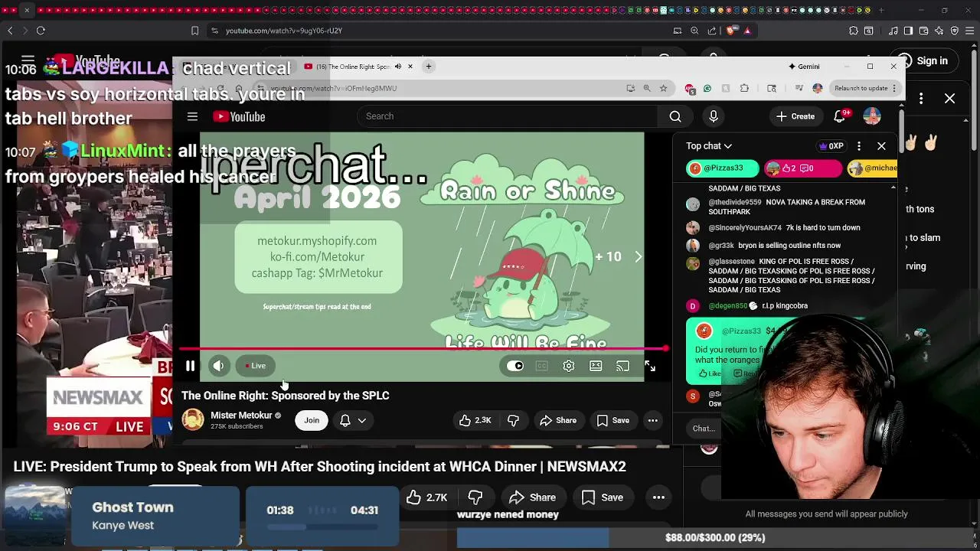Bookmark page icon in Brave address bar
Screen dimensions: 980x551
coord(194,31)
